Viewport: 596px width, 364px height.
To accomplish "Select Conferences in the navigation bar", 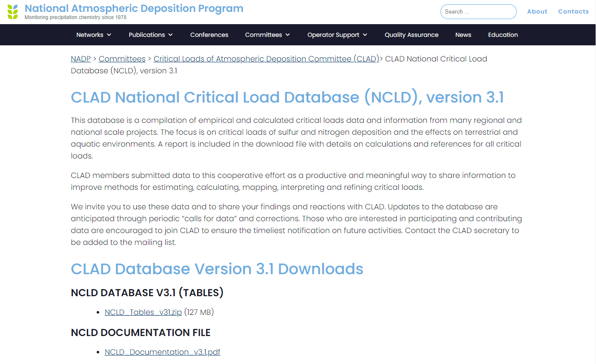I will 209,35.
